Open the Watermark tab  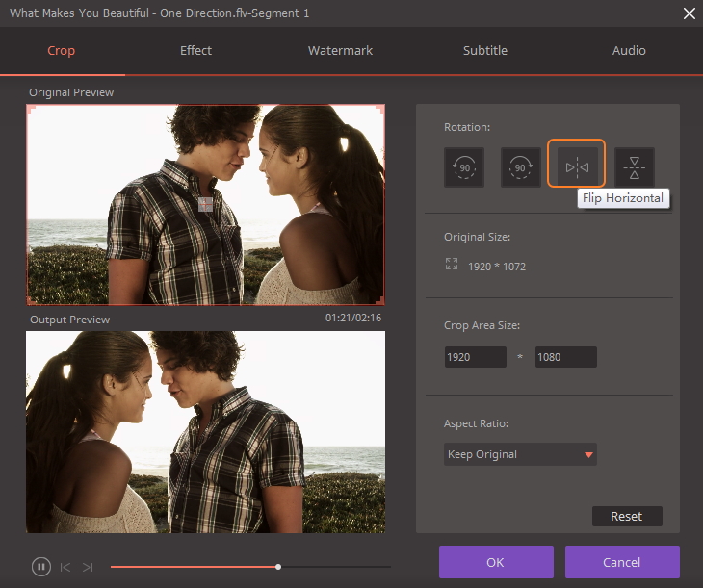click(340, 51)
